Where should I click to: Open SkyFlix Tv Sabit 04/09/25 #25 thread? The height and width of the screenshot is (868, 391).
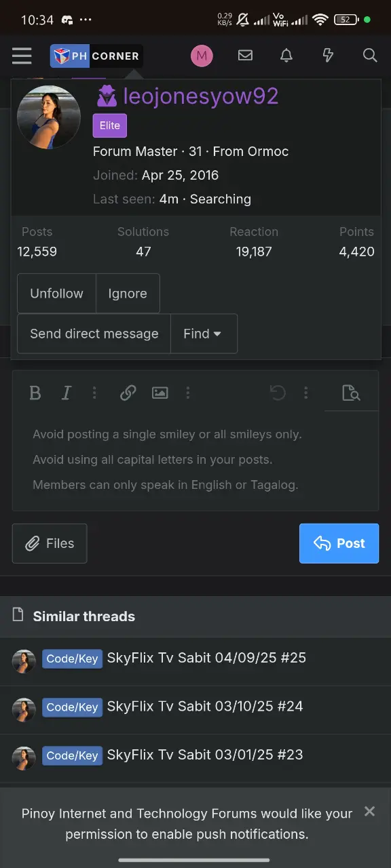206,658
